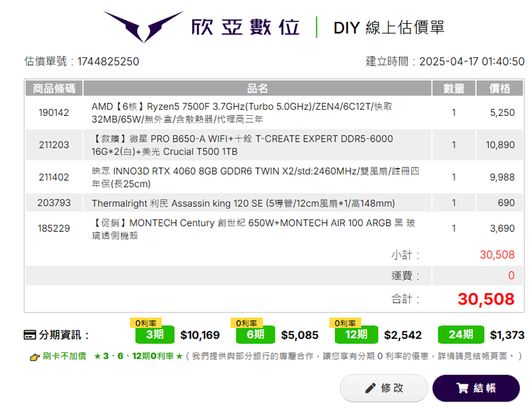Click the price 9,988
Screen dimensions: 532x409
pos(502,177)
